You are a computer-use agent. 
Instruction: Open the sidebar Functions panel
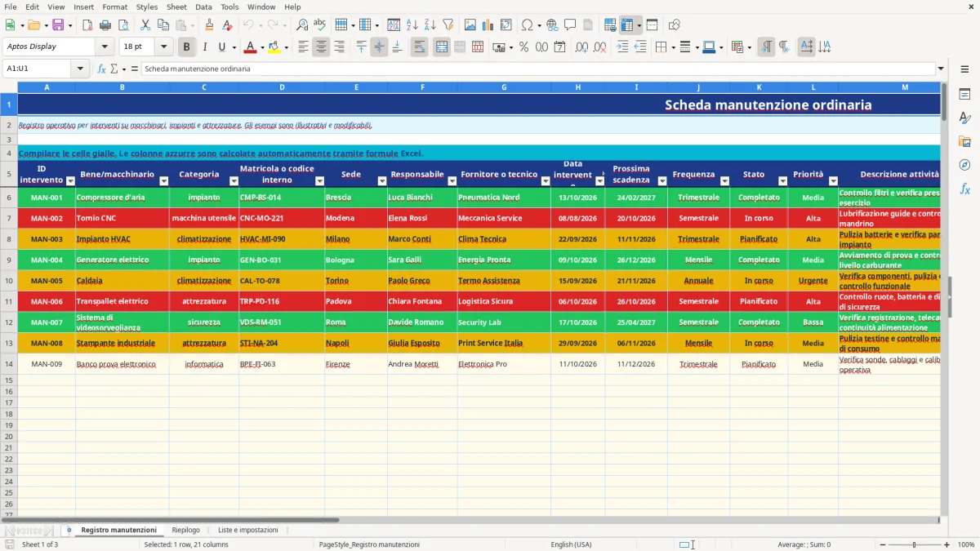[964, 189]
